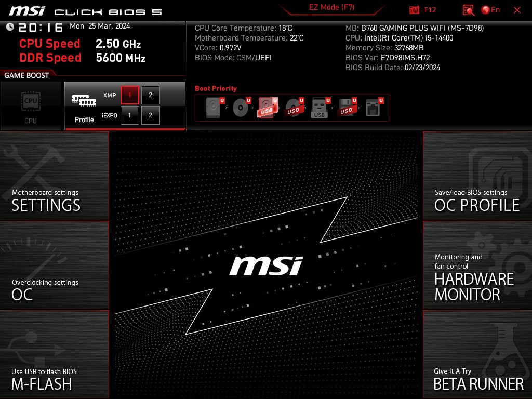This screenshot has width=532, height=399.
Task: Select the highlighted USB hard disk boot icon
Action: [x=267, y=108]
